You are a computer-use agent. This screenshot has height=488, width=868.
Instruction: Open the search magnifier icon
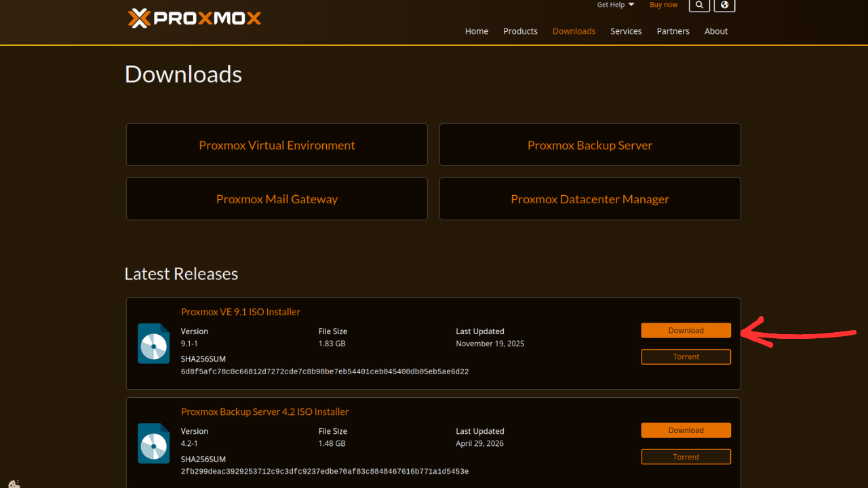pyautogui.click(x=699, y=5)
